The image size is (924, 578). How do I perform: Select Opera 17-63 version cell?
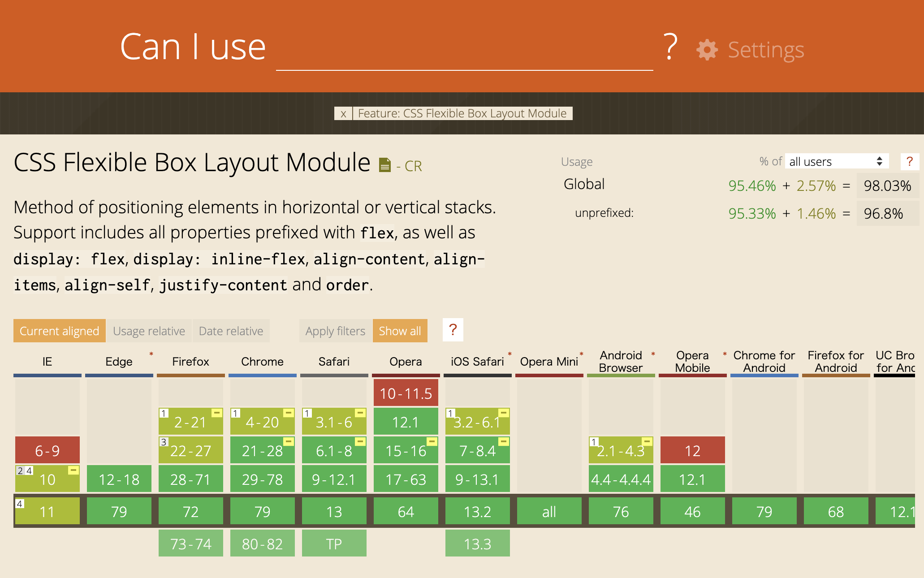point(406,479)
